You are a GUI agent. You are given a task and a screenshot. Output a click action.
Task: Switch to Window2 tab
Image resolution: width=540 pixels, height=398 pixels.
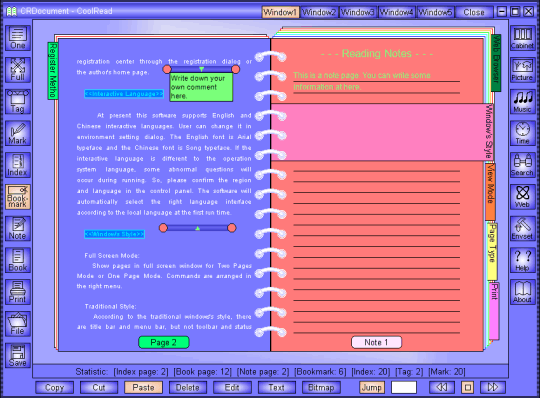coord(319,12)
